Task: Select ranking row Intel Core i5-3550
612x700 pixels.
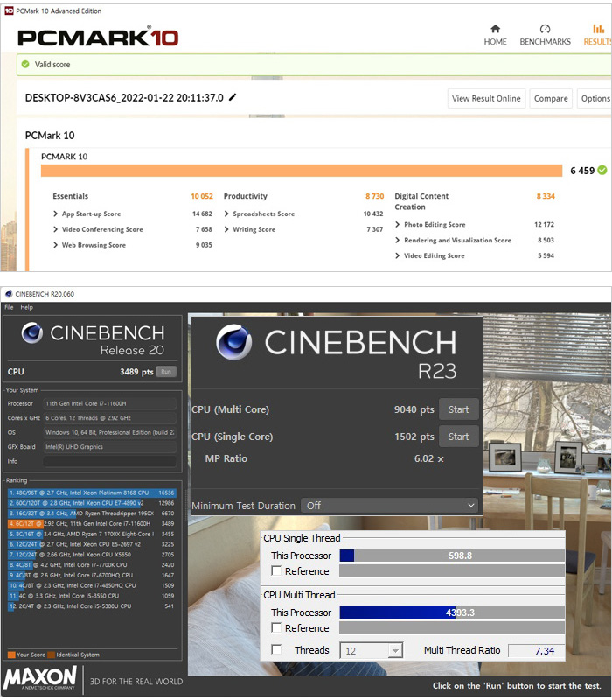Action: (x=92, y=596)
